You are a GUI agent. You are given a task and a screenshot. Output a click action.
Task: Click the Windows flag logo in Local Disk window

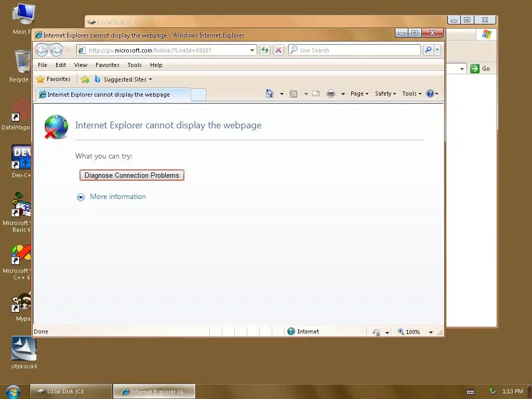pos(486,34)
